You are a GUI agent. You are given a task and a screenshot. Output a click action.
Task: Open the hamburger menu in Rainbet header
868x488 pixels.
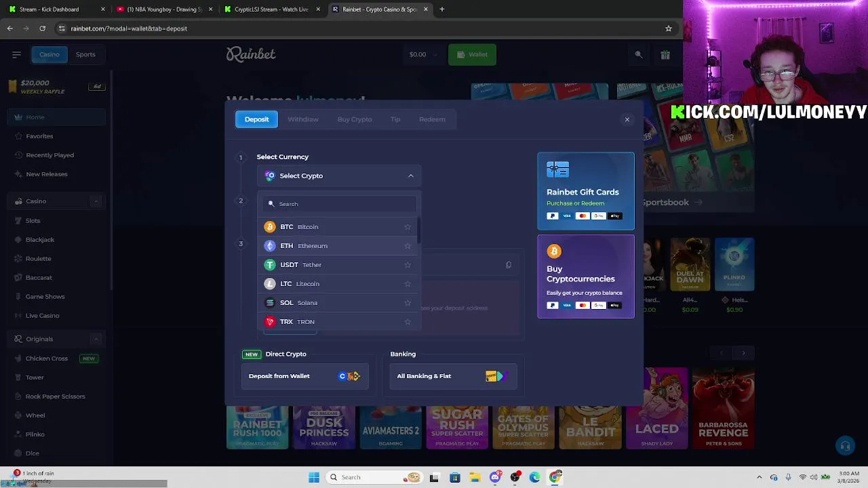(x=16, y=54)
